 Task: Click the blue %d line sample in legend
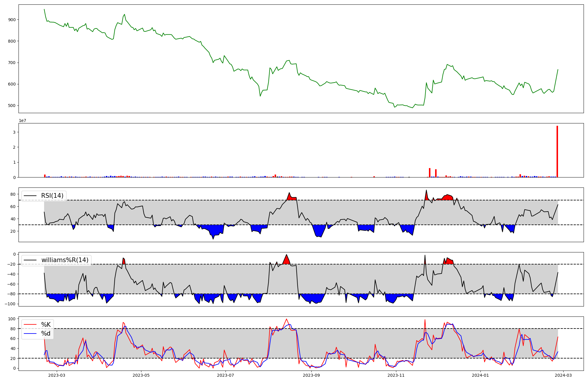coord(30,334)
